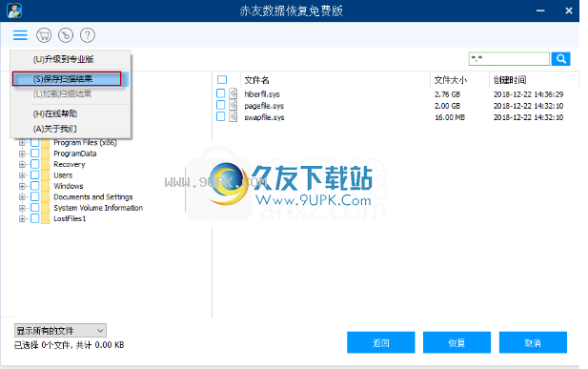Open the help question mark icon
This screenshot has width=588, height=369.
[x=88, y=35]
